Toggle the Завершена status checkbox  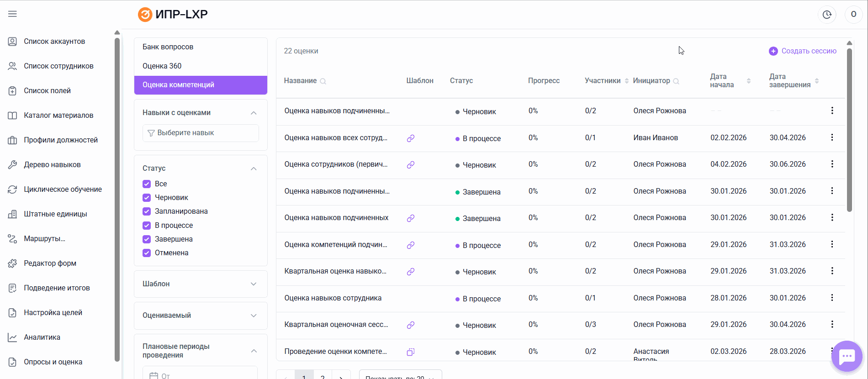[147, 239]
